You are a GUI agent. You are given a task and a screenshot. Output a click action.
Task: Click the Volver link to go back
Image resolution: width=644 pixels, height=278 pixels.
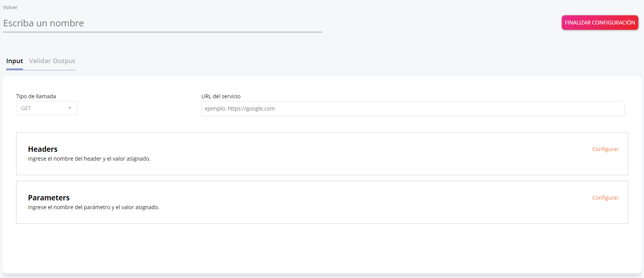coord(10,8)
